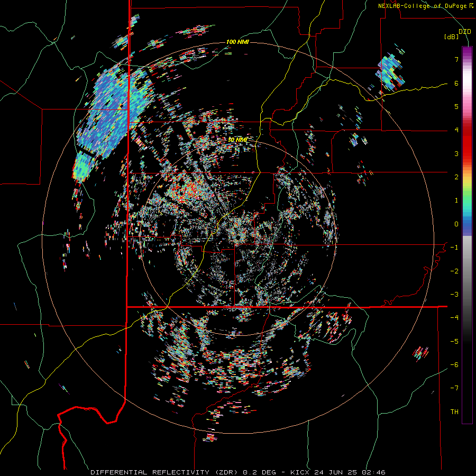476x476 pixels.
Task: Click the 5 value on the color scale
Action: point(456,106)
